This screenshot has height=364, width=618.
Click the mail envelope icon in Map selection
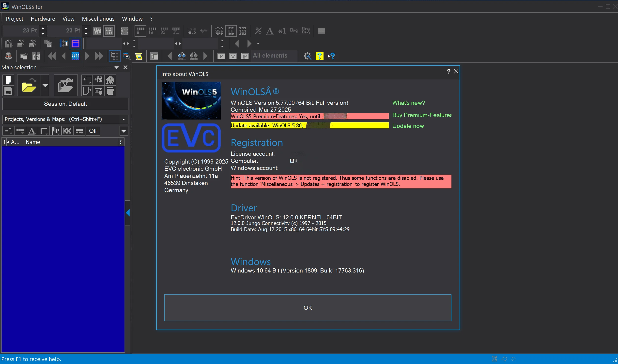coord(99,91)
